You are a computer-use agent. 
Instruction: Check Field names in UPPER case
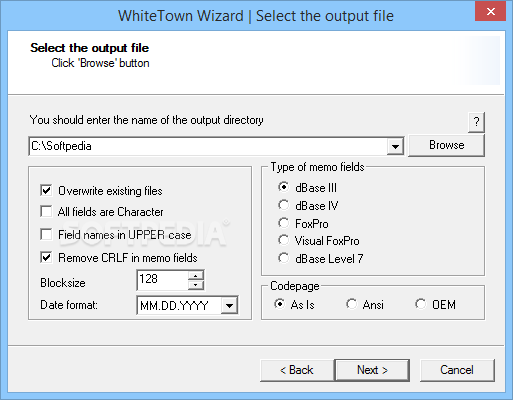click(46, 234)
